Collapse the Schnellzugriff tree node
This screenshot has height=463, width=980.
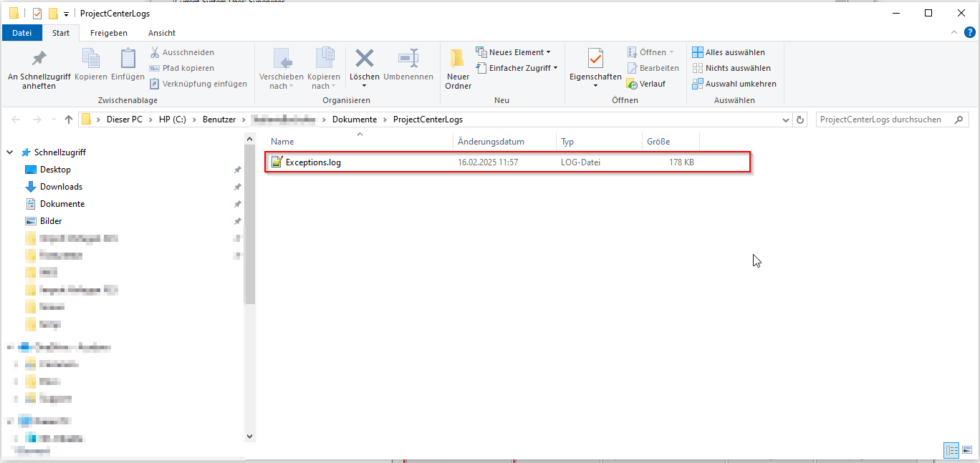[10, 152]
